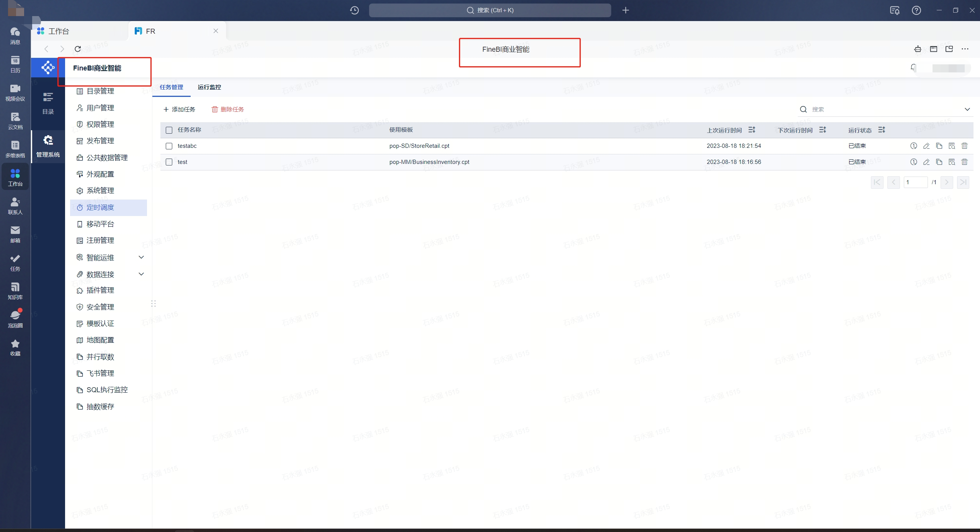This screenshot has height=532, width=980.
Task: Expand the 智能运维 menu chevron
Action: [141, 257]
